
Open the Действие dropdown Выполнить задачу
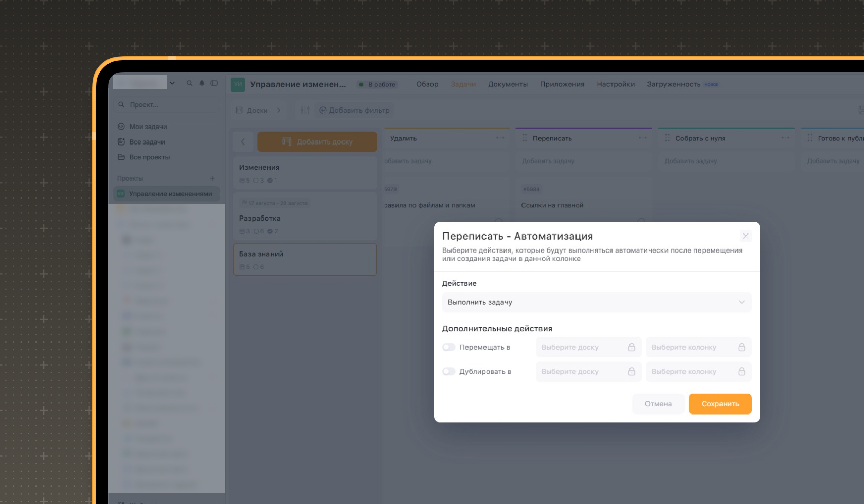pos(597,302)
